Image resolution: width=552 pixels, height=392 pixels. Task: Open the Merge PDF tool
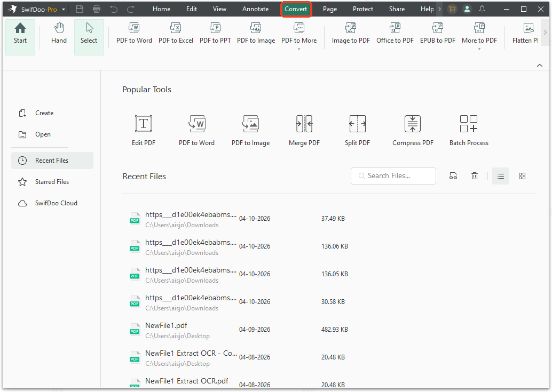pos(304,130)
